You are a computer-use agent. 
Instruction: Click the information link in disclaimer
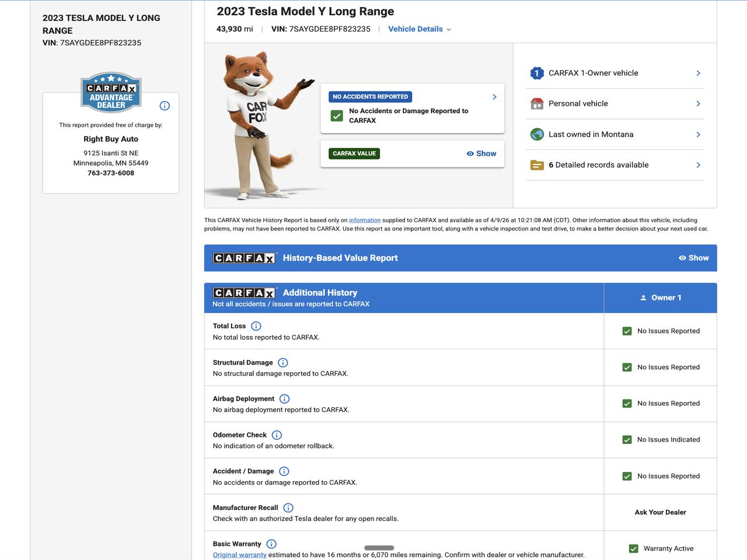364,220
